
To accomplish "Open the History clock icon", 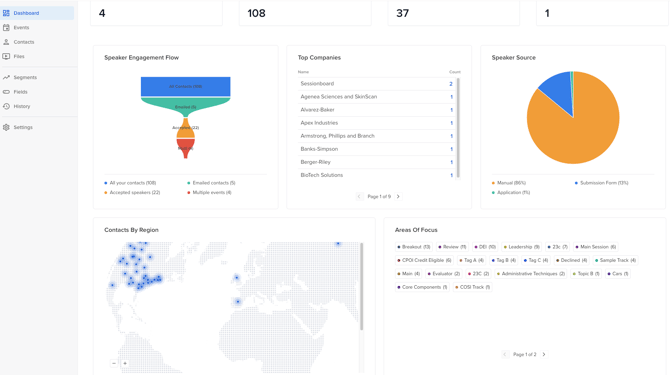I will (x=6, y=106).
